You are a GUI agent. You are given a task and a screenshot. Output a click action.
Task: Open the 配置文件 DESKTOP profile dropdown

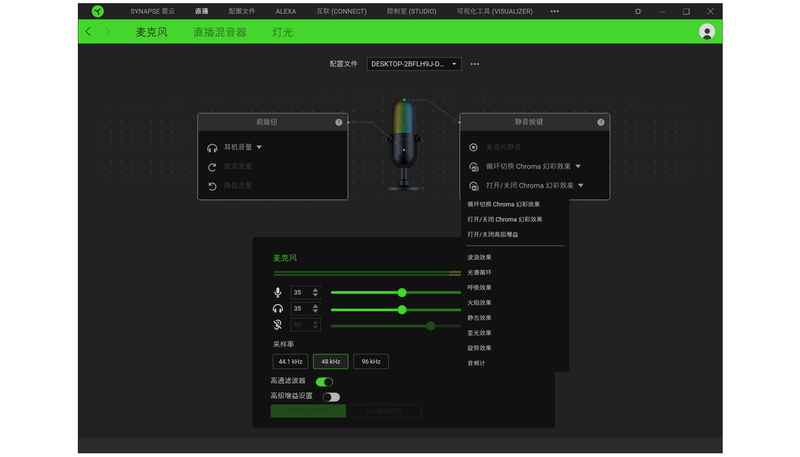(414, 64)
